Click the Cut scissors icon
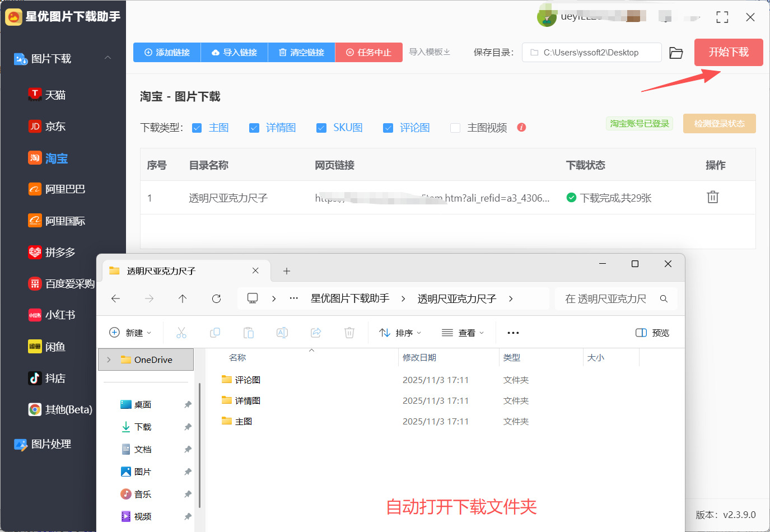This screenshot has width=770, height=532. pyautogui.click(x=181, y=333)
